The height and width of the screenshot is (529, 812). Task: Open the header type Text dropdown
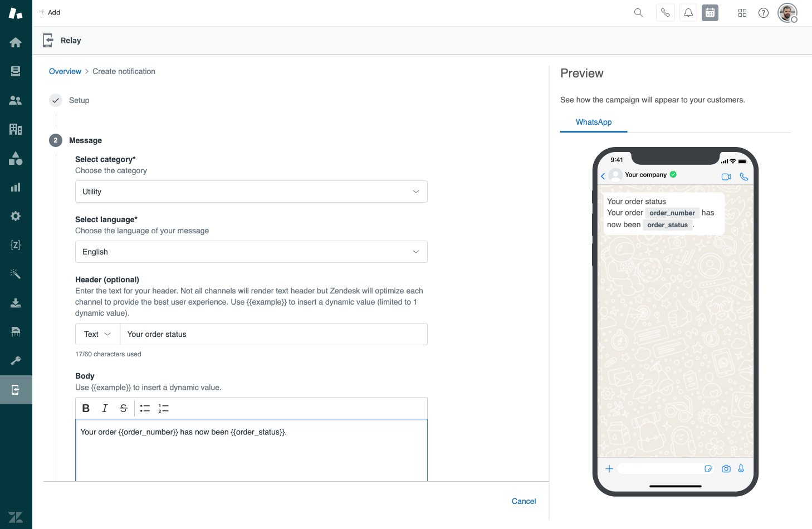[97, 334]
